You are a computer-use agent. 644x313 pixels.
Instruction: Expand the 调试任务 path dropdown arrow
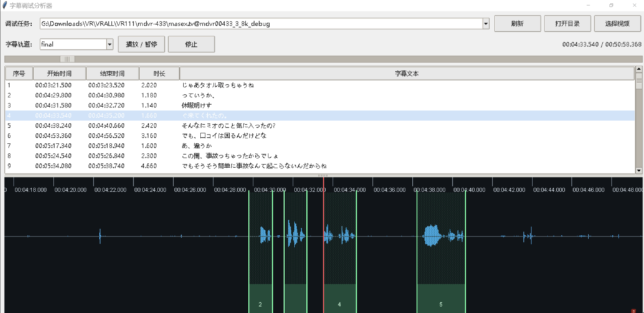point(486,24)
